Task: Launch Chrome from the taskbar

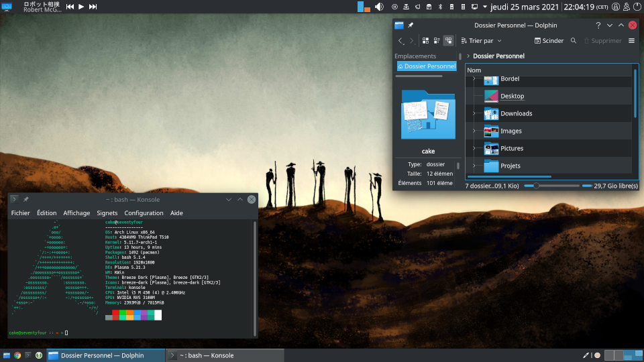Action: (x=17, y=355)
